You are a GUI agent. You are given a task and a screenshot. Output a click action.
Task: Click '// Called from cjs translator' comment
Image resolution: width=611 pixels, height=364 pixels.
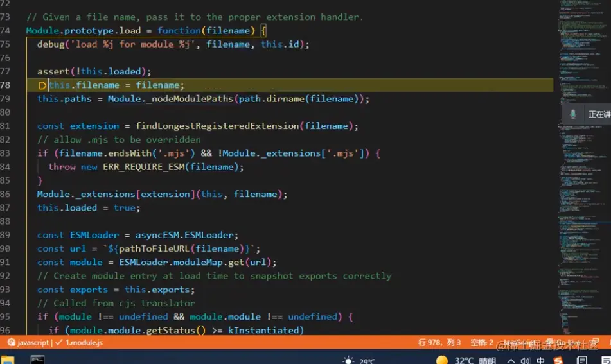(x=116, y=303)
